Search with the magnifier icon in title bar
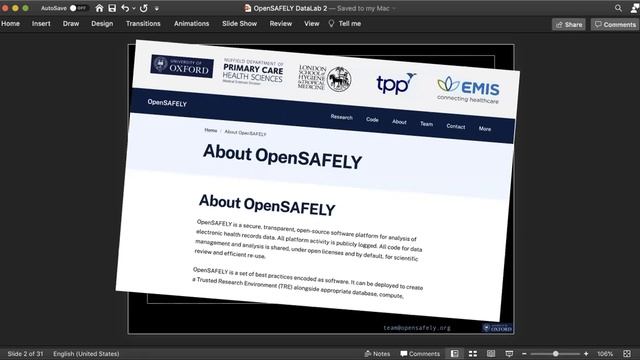The height and width of the screenshot is (360, 640). (x=618, y=8)
